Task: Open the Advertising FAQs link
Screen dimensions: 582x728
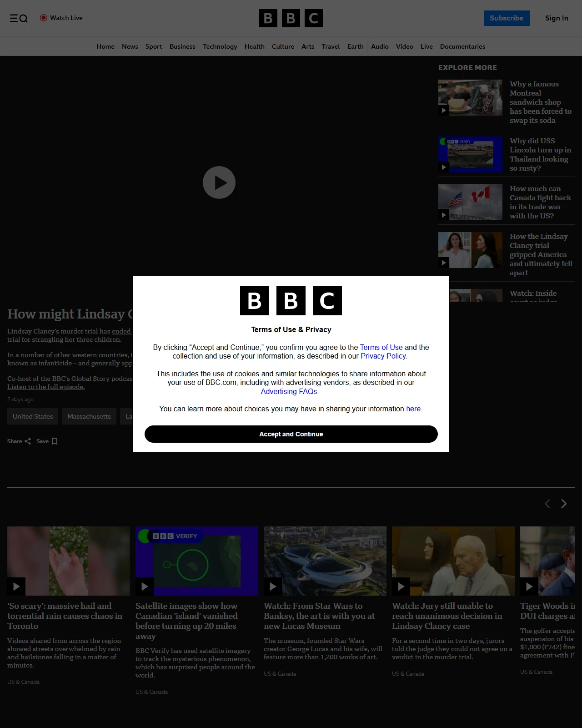Action: 290,391
